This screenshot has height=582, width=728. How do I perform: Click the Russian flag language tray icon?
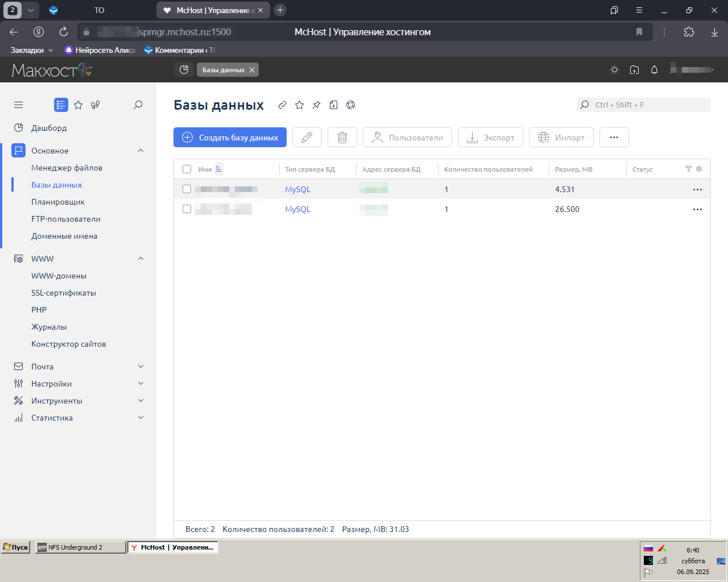point(648,548)
